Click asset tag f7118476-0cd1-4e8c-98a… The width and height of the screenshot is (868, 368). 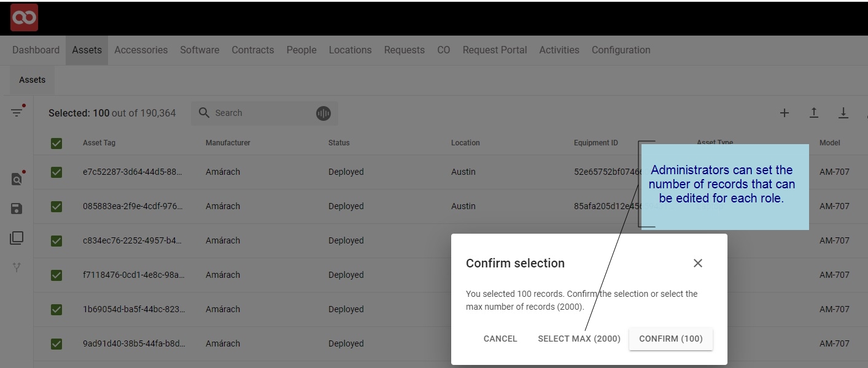pyautogui.click(x=133, y=275)
